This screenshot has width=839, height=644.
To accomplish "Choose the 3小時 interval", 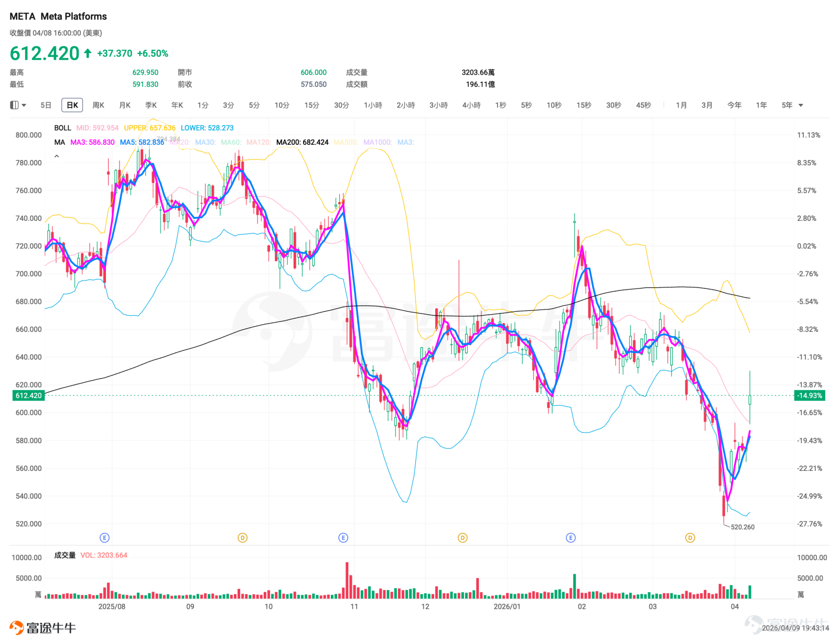I will coord(439,105).
